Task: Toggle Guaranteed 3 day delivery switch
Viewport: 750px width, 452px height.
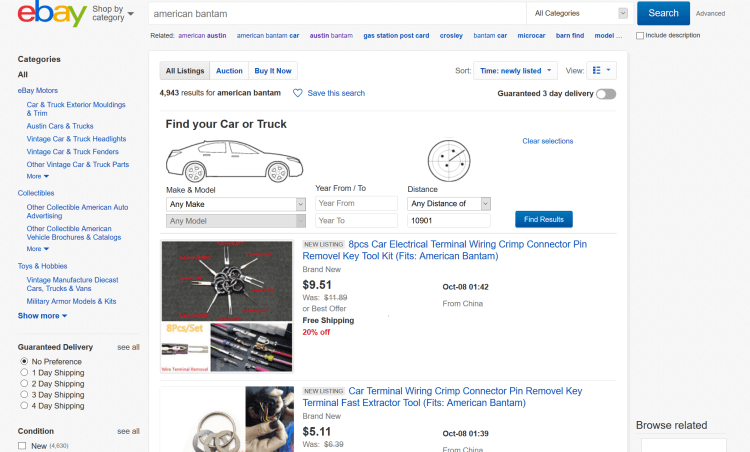Action: pos(606,94)
